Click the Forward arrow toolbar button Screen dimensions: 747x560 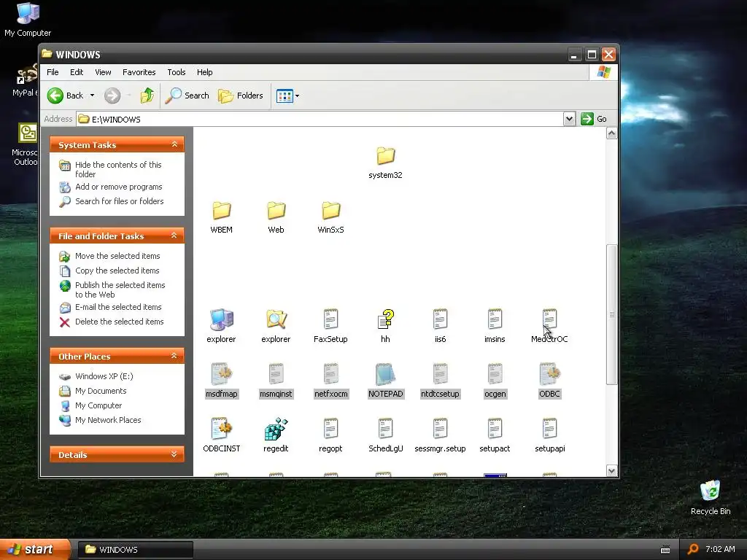(x=112, y=96)
